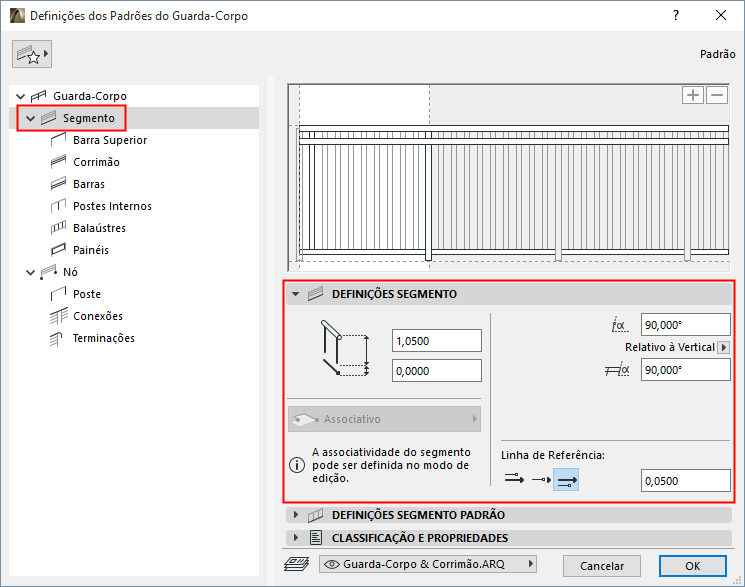The width and height of the screenshot is (745, 587).
Task: Open the Guarda-Corpo & Corrimão.ARQ layer dropdown
Action: (428, 564)
